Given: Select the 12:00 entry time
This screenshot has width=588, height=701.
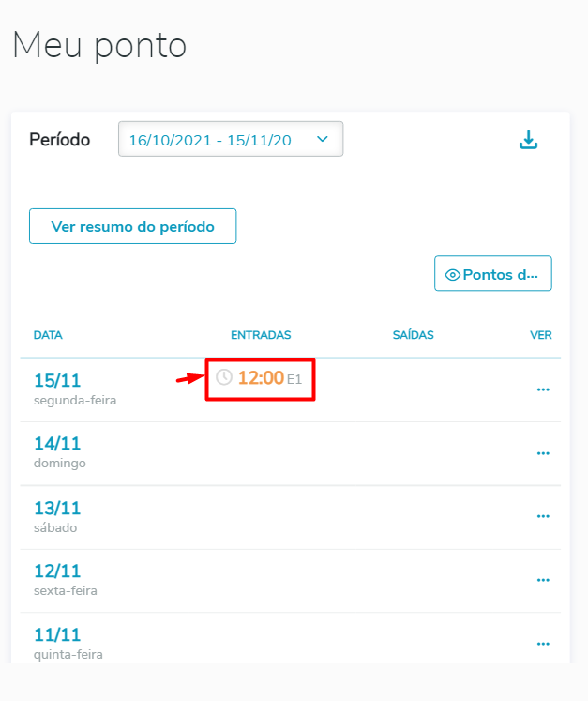Looking at the screenshot, I should 261,378.
